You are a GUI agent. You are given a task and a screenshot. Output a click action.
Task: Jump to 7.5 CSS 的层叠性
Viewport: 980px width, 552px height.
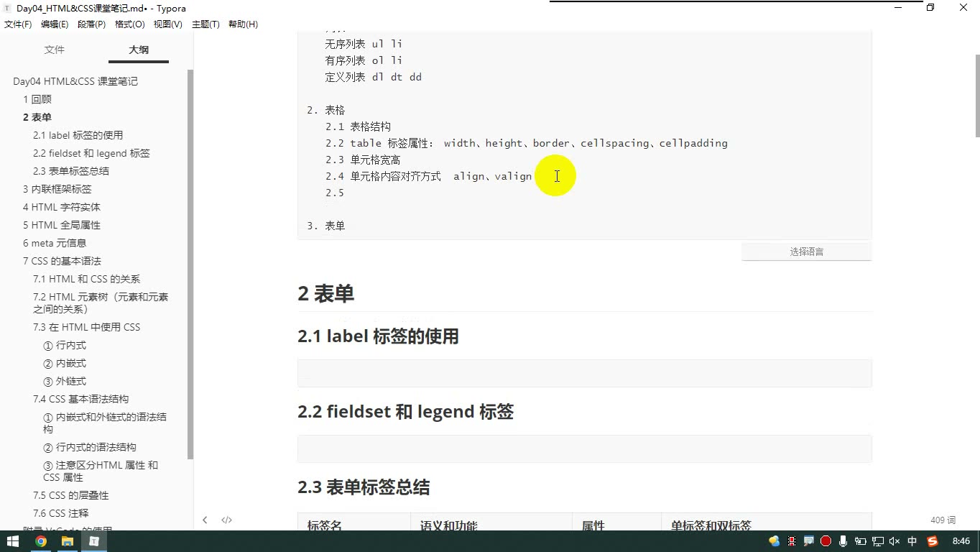(71, 495)
